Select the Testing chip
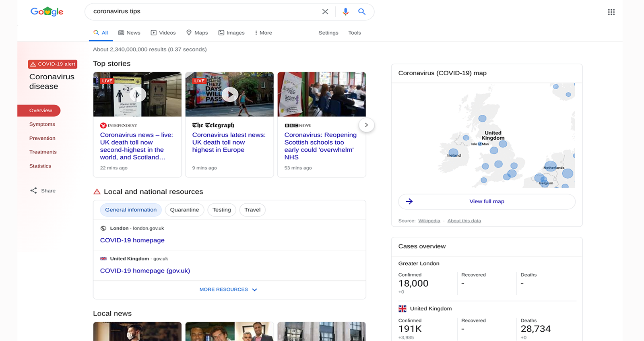The width and height of the screenshot is (644, 341). 222,210
